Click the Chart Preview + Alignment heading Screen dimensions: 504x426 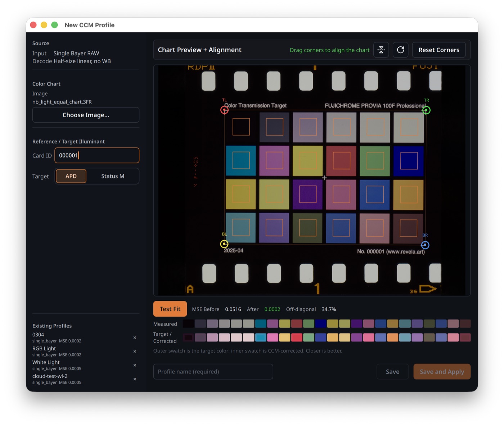point(200,50)
